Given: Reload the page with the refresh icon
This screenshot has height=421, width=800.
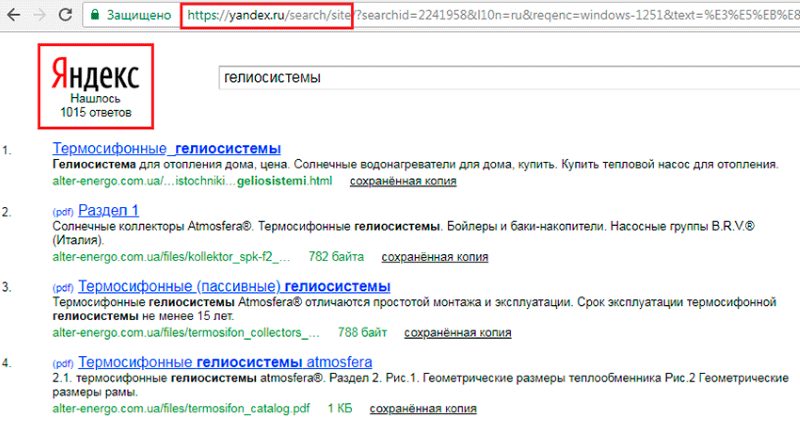Looking at the screenshot, I should point(65,14).
